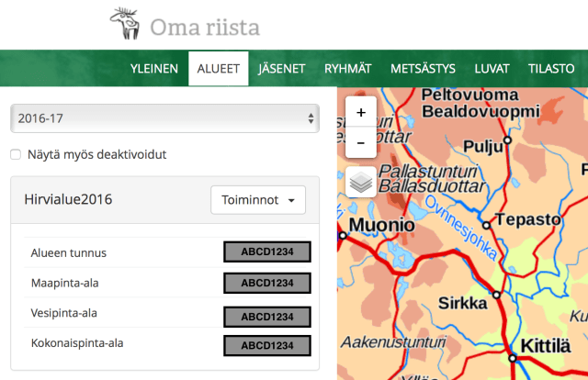The height and width of the screenshot is (380, 588).
Task: Click the Tepasto marker on map
Action: point(486,225)
